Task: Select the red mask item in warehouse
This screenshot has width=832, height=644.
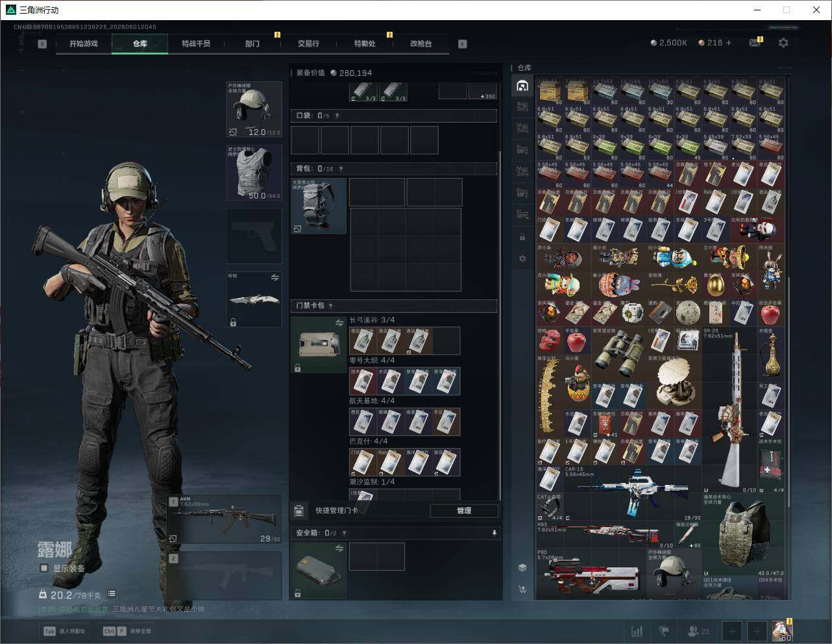Action: tap(550, 340)
